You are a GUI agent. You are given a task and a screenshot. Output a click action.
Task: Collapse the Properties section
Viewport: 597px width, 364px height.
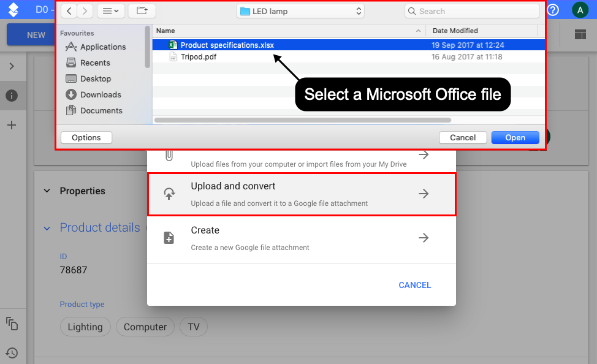(x=47, y=191)
